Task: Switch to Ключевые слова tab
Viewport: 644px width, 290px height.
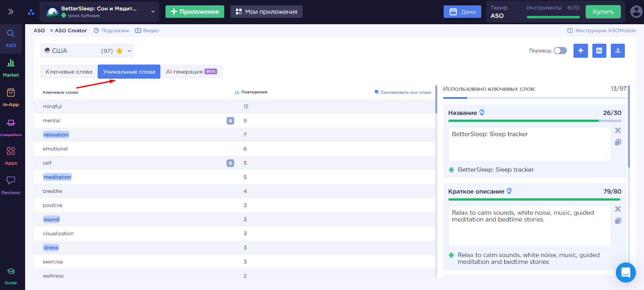Action: (69, 72)
